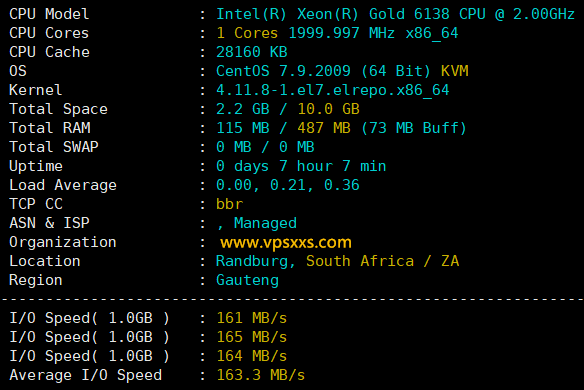Select the 'Gauteng' region value
The width and height of the screenshot is (584, 390).
point(247,280)
